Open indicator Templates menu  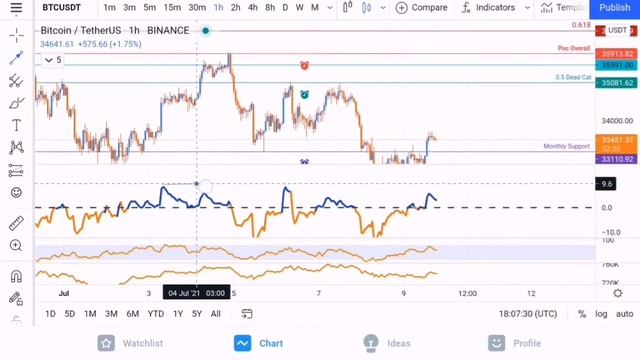pos(563,7)
